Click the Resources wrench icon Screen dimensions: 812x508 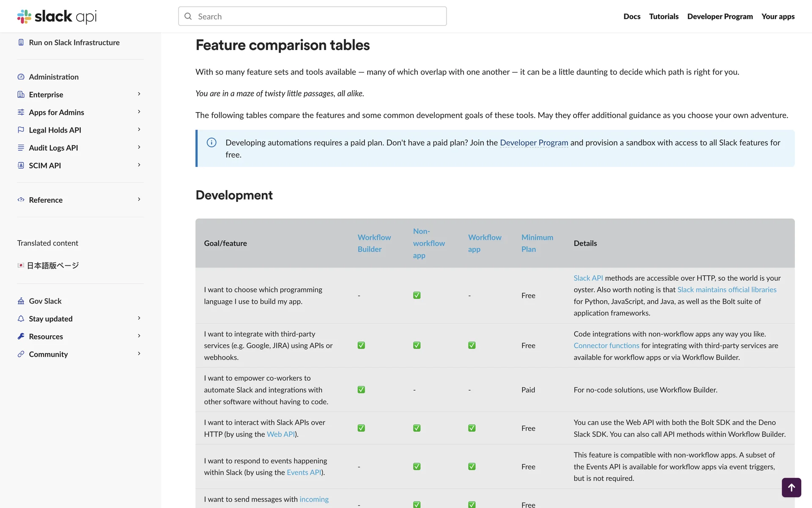click(21, 336)
